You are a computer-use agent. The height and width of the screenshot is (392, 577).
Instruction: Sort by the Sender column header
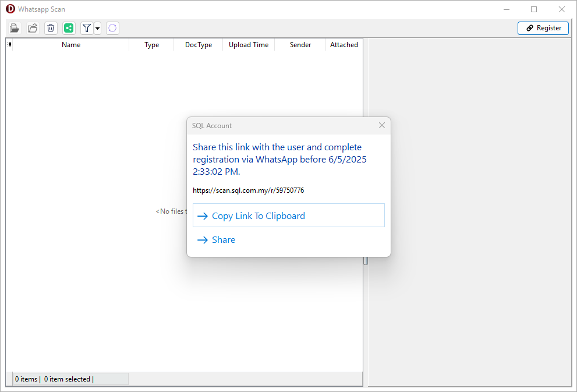click(x=300, y=45)
